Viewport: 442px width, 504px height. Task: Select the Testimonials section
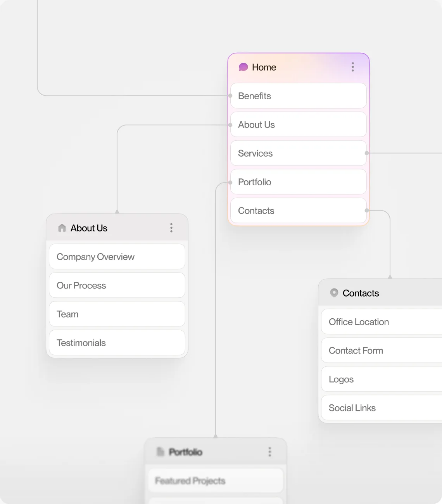click(117, 343)
